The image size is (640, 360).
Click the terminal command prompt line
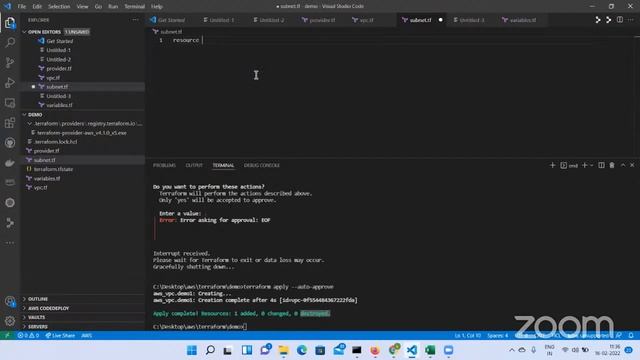pos(200,327)
